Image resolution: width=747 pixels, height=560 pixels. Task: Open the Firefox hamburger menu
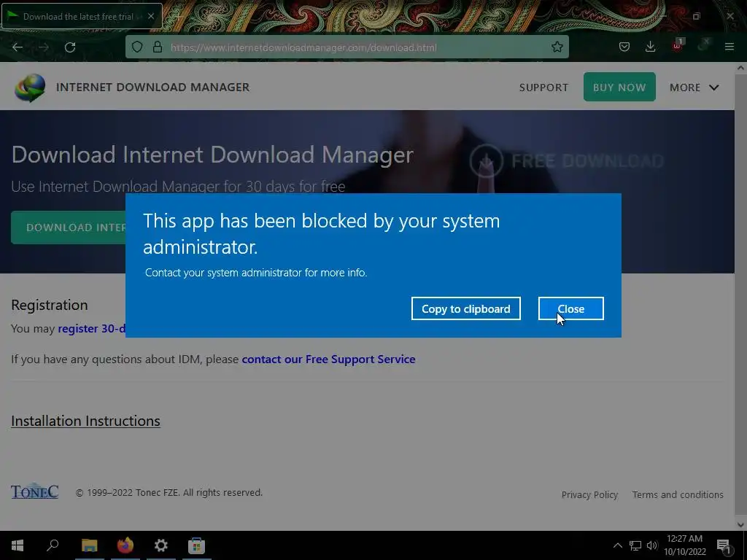[729, 47]
